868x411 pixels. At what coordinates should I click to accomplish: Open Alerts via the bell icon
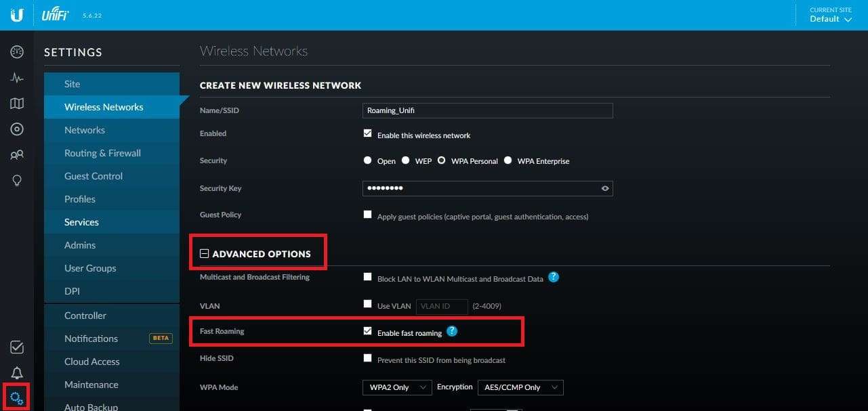(x=16, y=372)
